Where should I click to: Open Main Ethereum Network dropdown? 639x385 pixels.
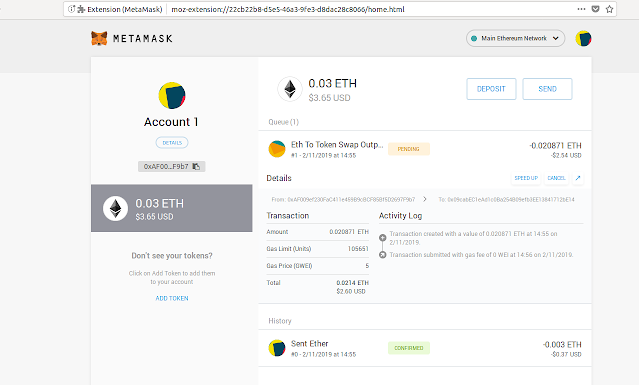[515, 38]
